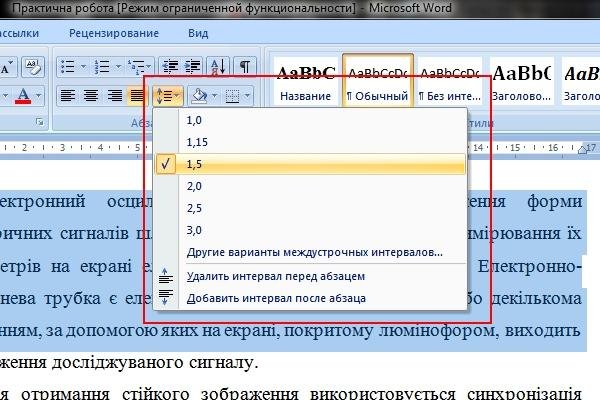
Task: Center align the paragraph
Action: click(x=91, y=96)
